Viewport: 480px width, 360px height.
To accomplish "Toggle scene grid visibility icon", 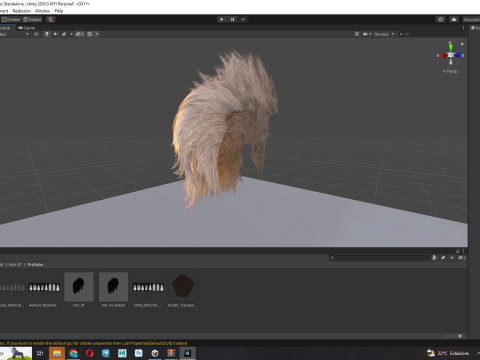I will [x=90, y=34].
